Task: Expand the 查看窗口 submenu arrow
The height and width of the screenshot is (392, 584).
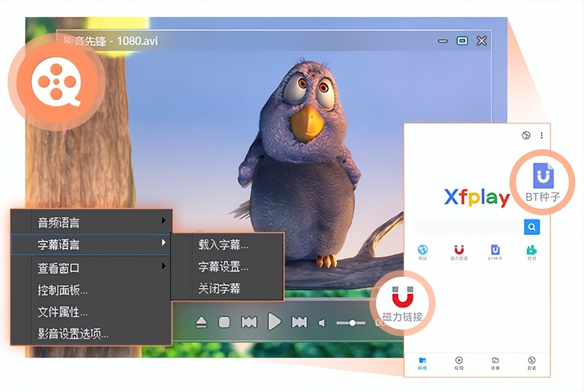Action: click(163, 266)
